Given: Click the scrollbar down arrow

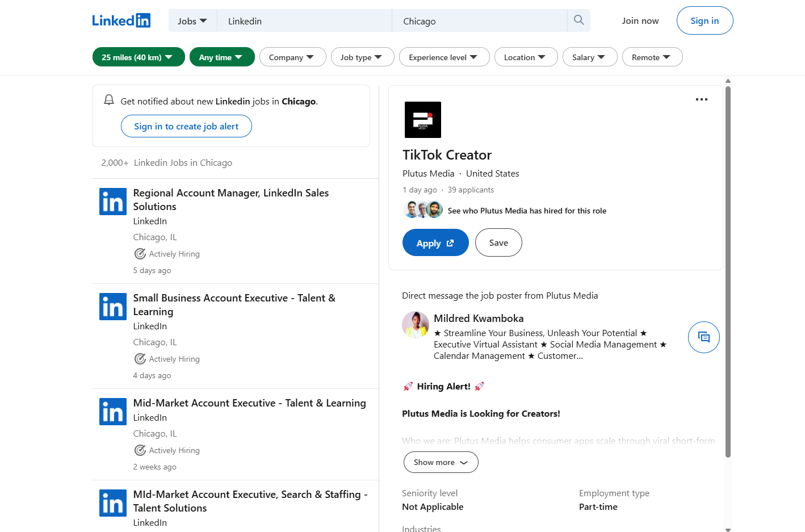Looking at the screenshot, I should (x=728, y=529).
